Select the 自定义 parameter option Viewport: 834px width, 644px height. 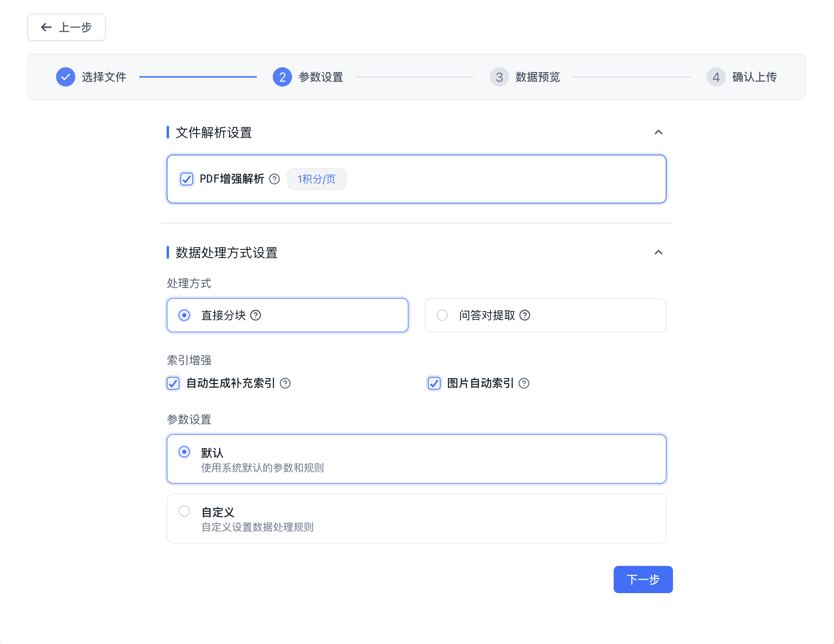[184, 511]
